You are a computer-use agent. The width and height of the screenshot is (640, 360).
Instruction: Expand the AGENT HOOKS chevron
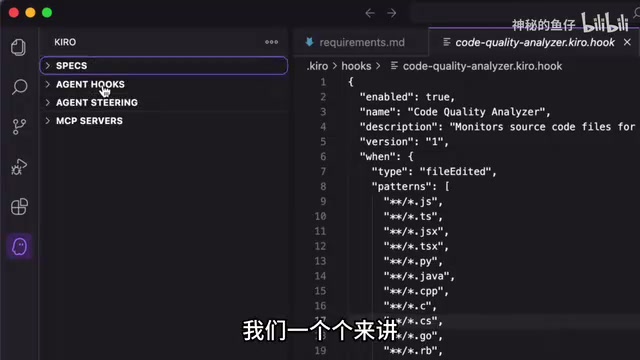point(48,84)
